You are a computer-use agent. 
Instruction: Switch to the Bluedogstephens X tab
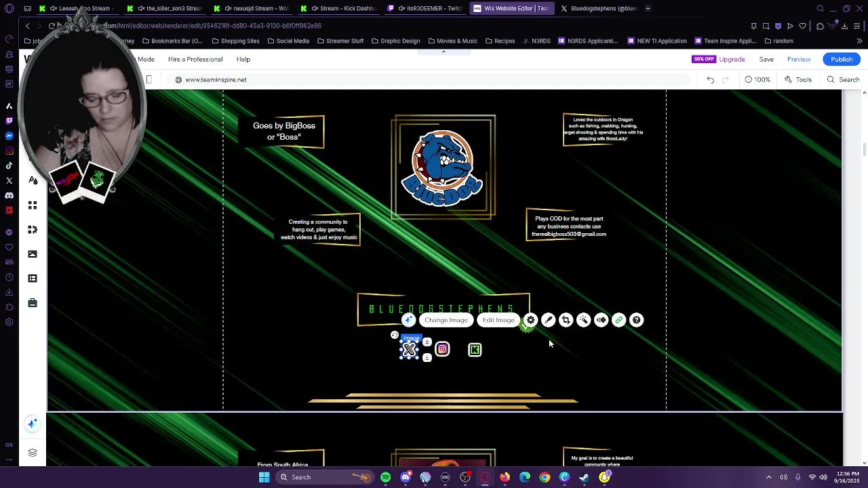coord(598,8)
